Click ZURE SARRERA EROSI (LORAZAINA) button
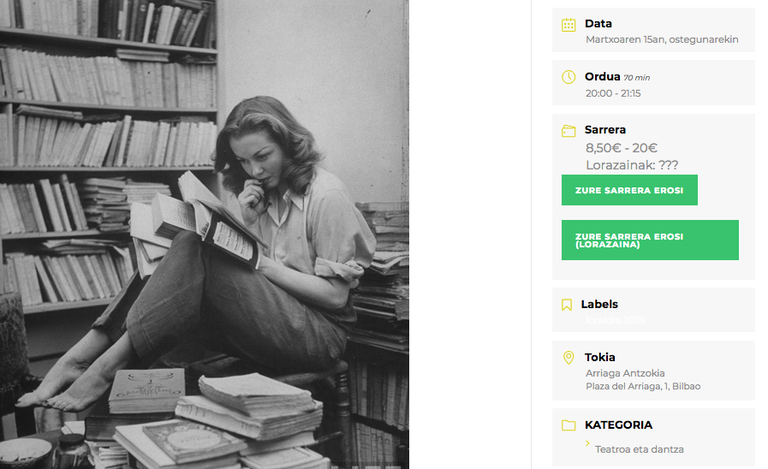This screenshot has width=768, height=469. click(650, 240)
